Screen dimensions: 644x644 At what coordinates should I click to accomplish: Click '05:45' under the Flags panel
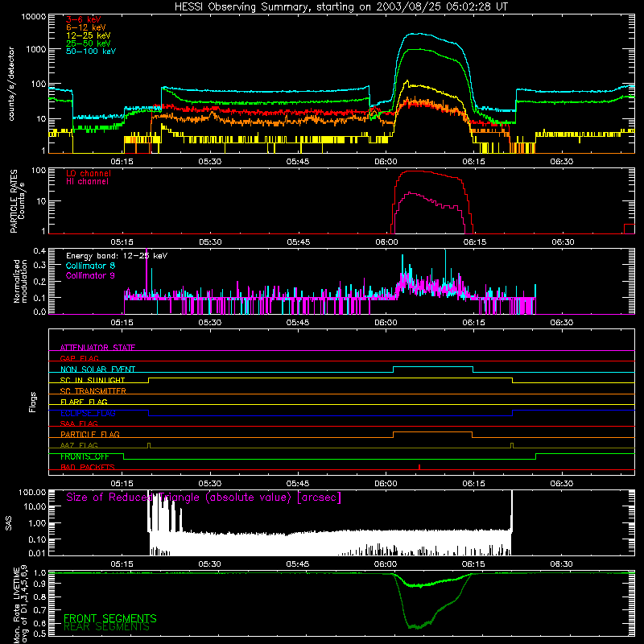(298, 484)
